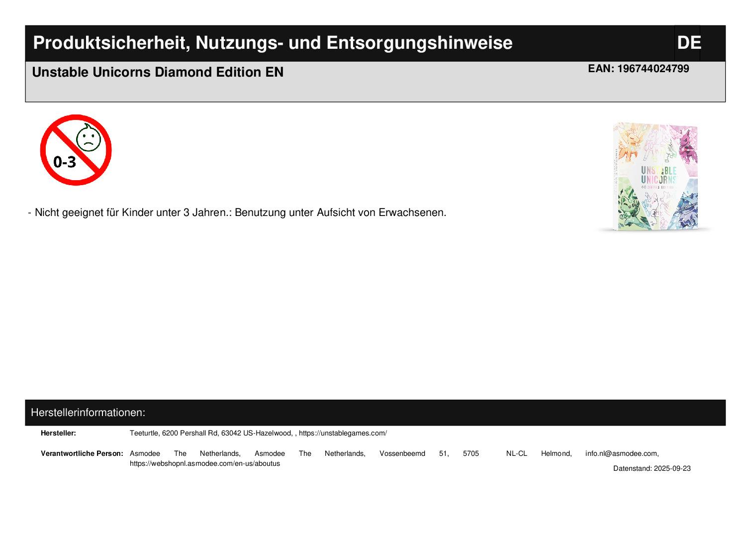Viewport: 756px width, 535px height.
Task: Open the webshopnl.asmodee.com aboutus link
Action: [204, 463]
